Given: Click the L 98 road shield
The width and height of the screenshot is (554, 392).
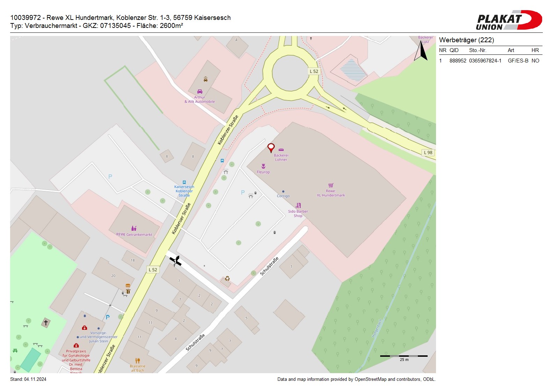Looking at the screenshot, I should [428, 153].
